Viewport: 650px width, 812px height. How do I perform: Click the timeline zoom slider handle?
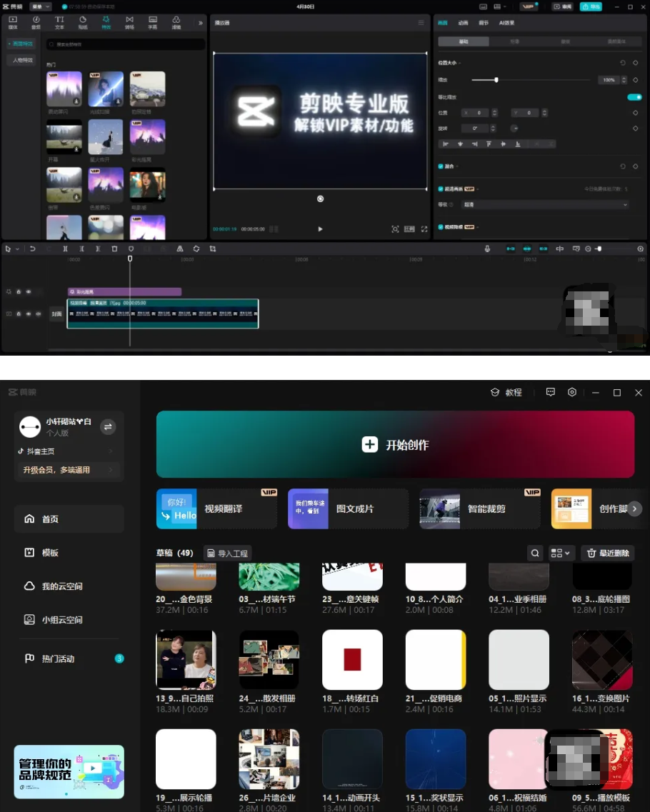pyautogui.click(x=599, y=249)
